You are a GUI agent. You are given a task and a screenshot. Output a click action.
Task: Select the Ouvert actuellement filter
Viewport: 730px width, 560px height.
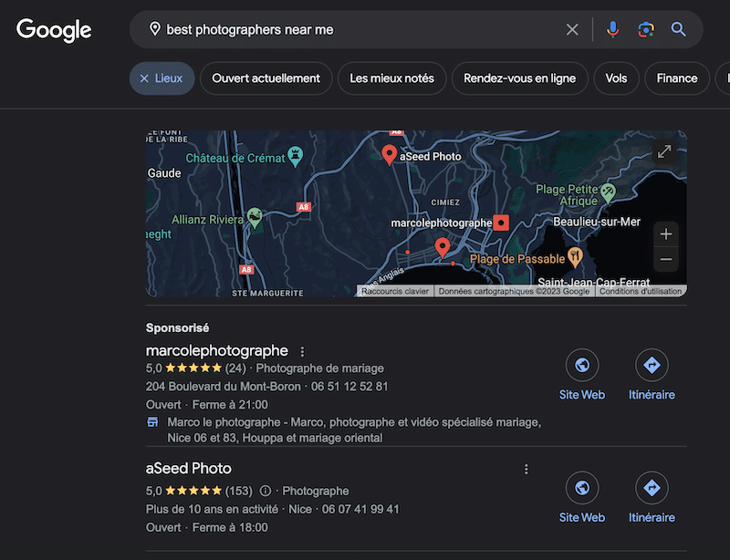(266, 78)
